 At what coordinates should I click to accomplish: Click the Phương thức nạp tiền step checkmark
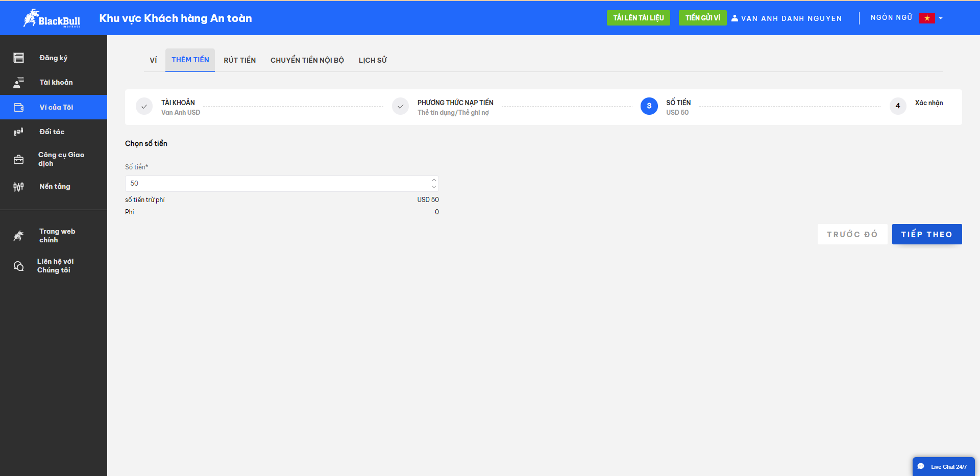click(x=400, y=106)
